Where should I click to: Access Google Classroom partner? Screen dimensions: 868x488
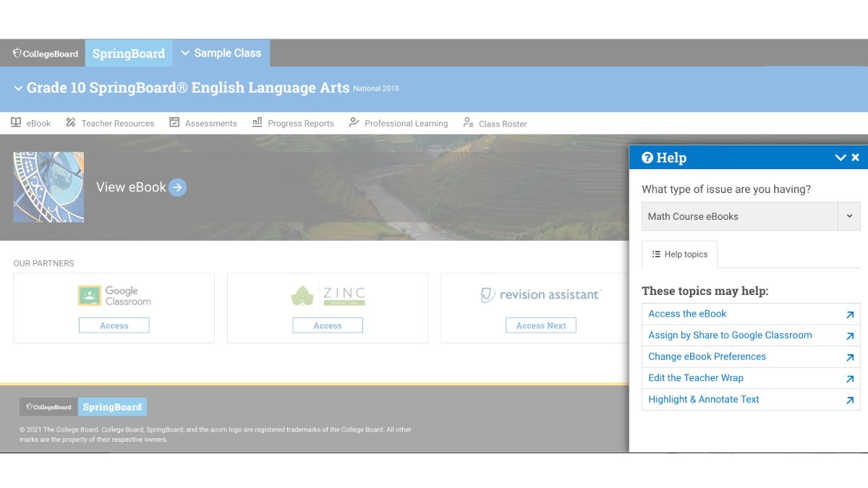point(114,325)
